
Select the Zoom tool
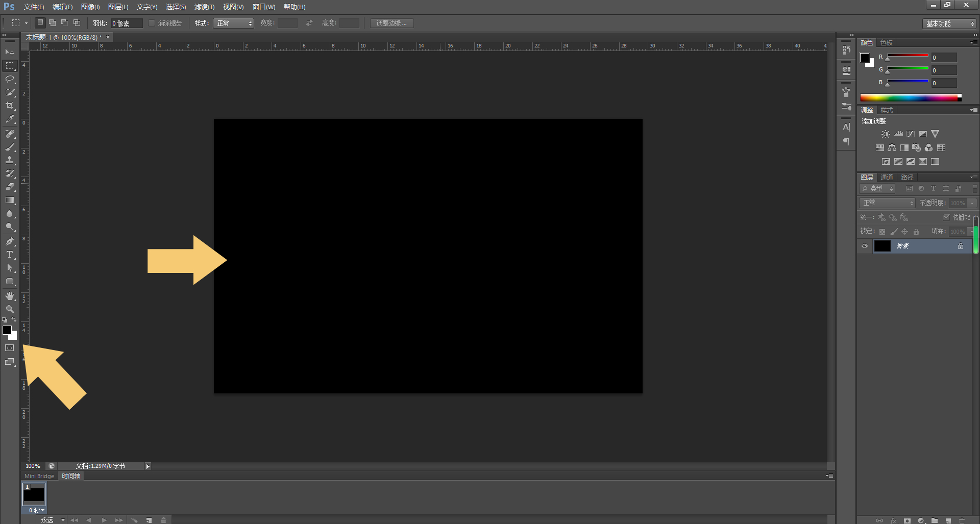point(10,309)
